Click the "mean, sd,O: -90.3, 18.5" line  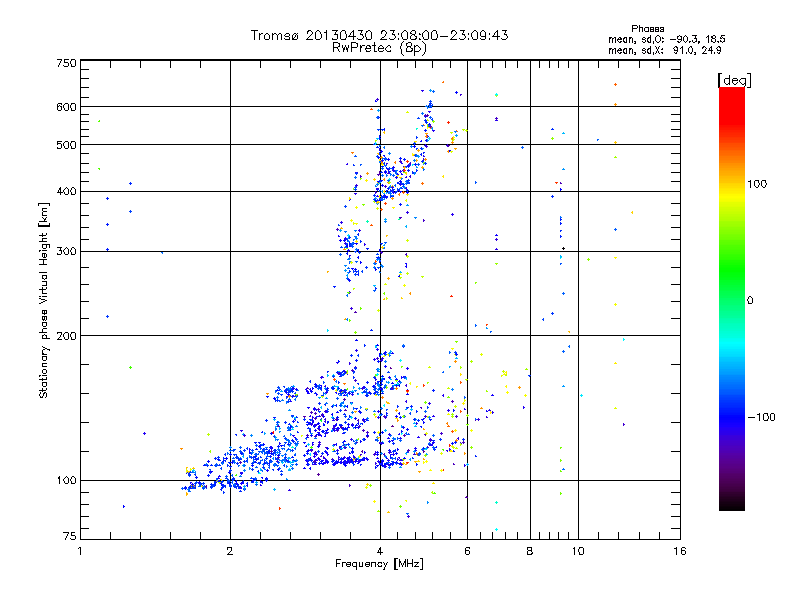[x=666, y=39]
